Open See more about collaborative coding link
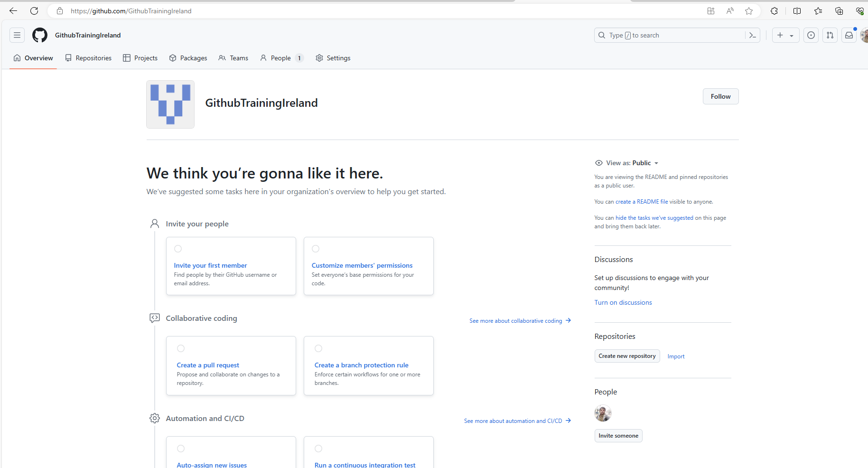868x468 pixels. click(x=520, y=321)
